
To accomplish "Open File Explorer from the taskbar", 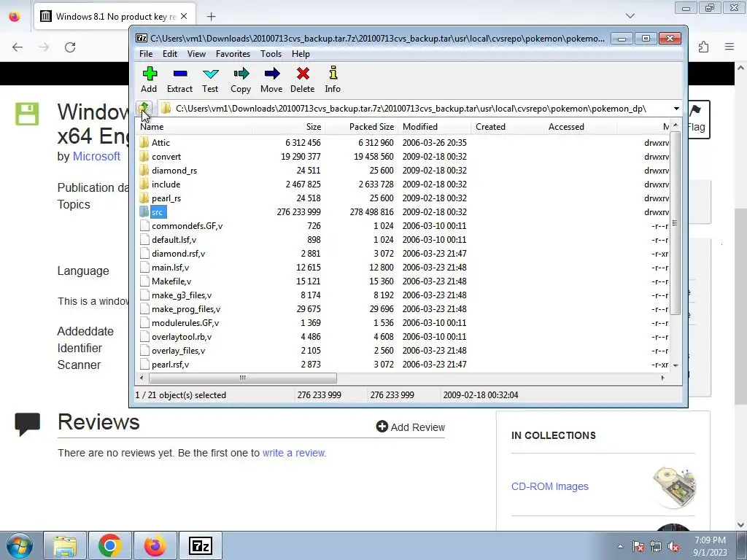I will click(x=65, y=545).
